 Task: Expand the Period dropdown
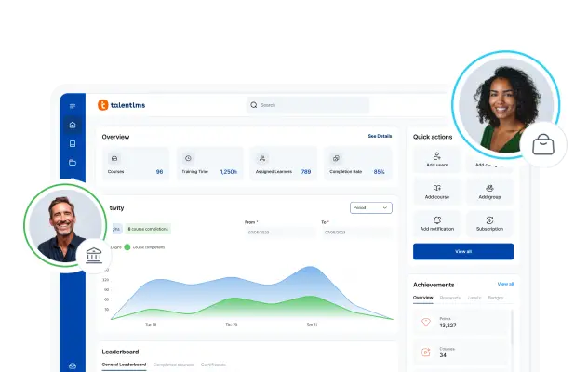point(371,207)
